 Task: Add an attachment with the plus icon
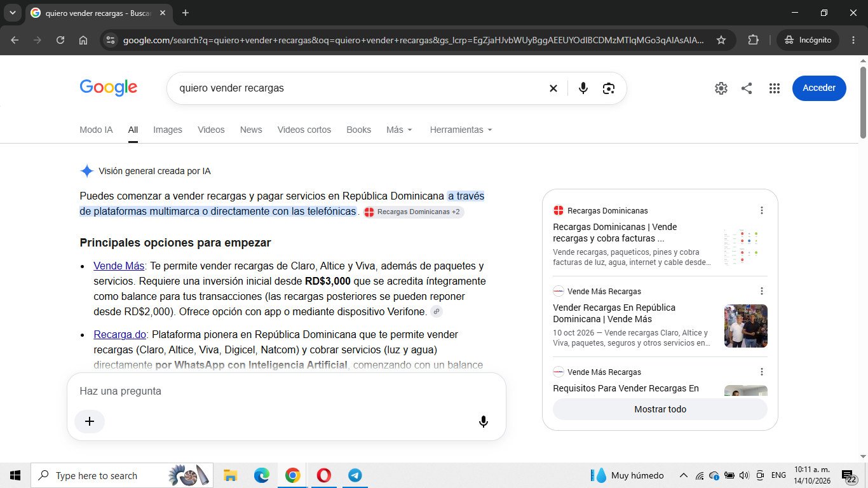click(90, 421)
